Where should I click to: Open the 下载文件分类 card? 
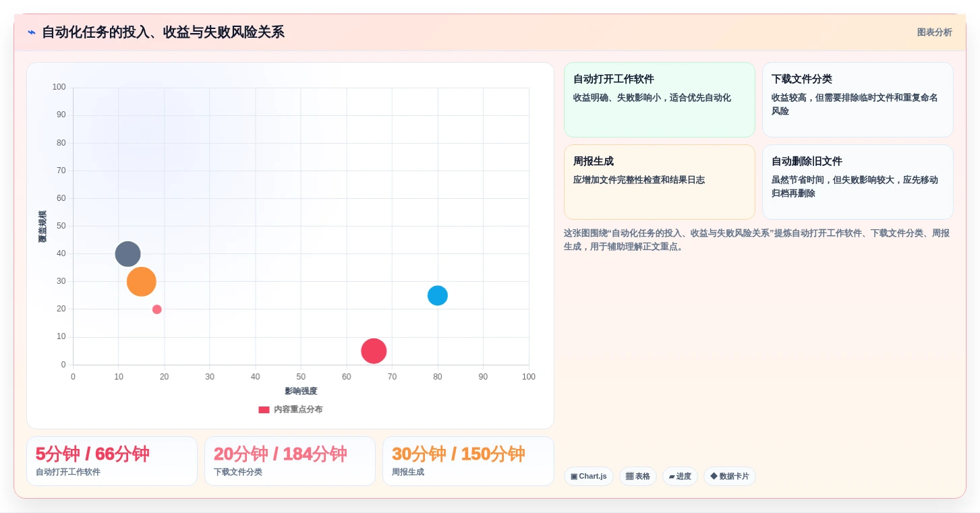pos(857,100)
